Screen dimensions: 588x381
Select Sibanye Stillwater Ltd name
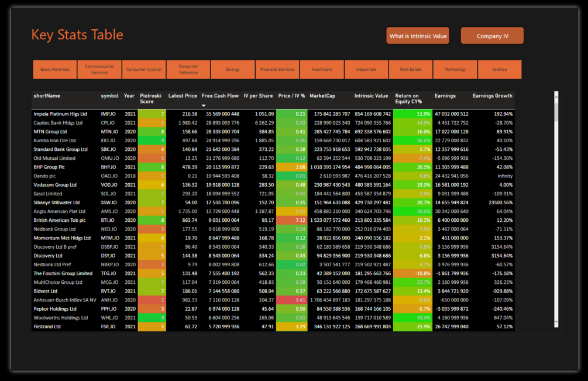pos(57,202)
